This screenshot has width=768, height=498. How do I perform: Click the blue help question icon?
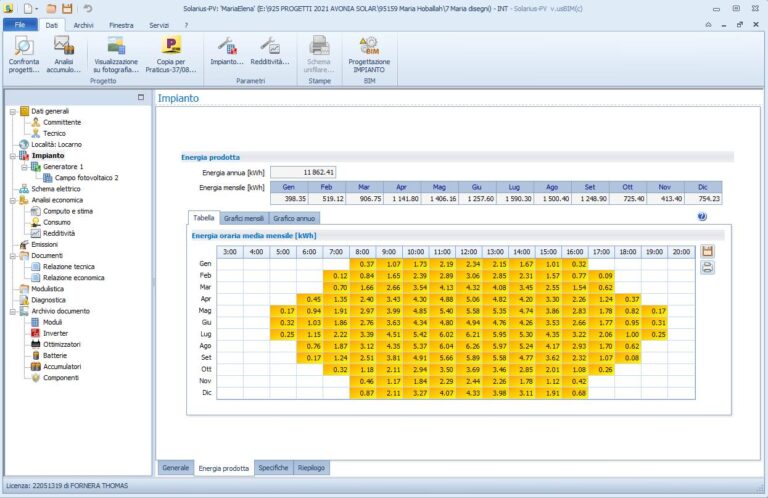[x=702, y=216]
